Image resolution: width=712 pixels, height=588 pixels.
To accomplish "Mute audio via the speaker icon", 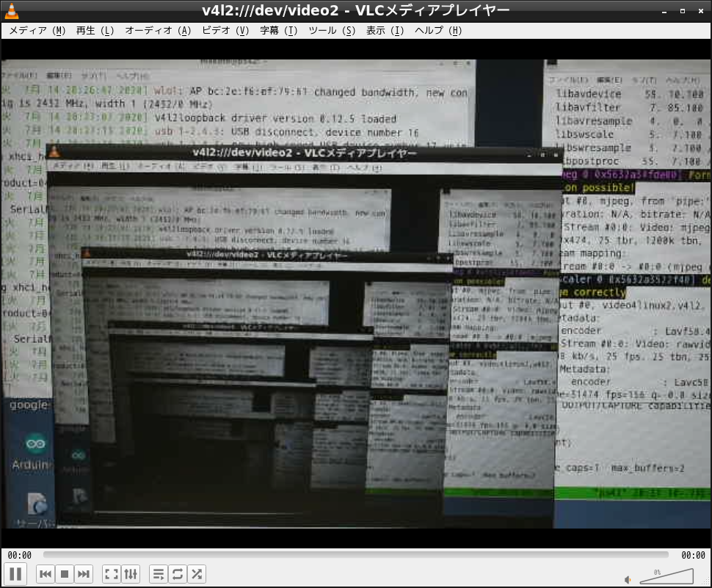I will coord(628,579).
